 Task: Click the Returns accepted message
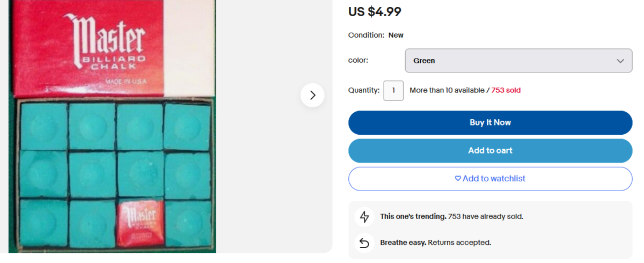click(x=435, y=243)
